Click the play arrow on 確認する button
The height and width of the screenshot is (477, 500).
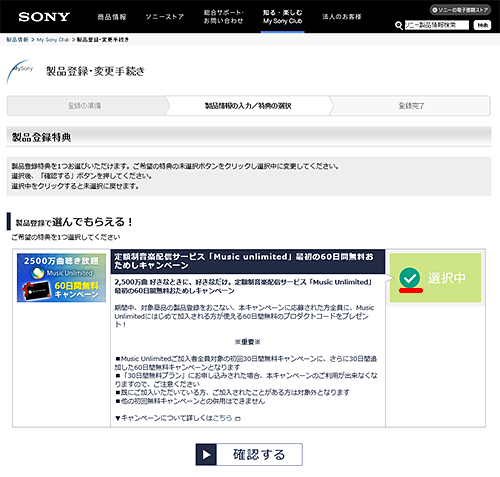[206, 454]
